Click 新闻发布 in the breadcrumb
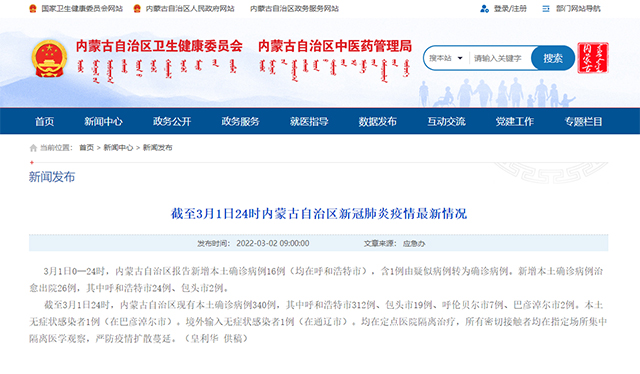 point(158,148)
